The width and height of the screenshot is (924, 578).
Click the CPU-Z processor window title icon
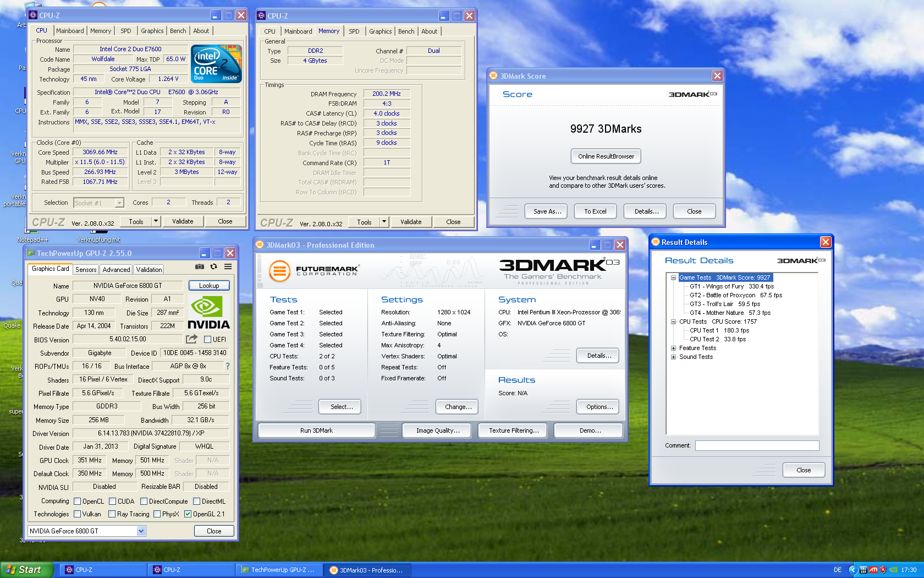pyautogui.click(x=33, y=15)
